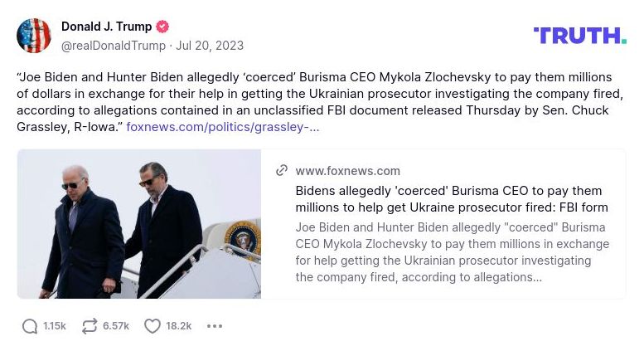Click the 1.15k replies count

click(x=55, y=326)
